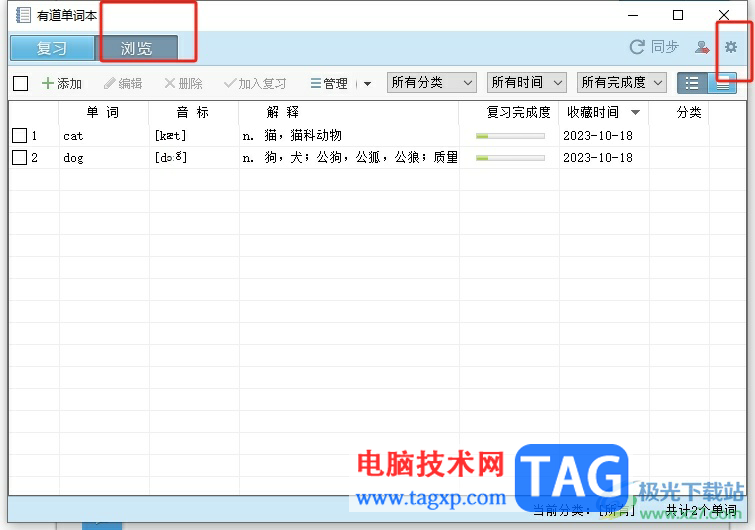Open the 所有完成度 completion dropdown
The height and width of the screenshot is (530, 755).
click(622, 82)
